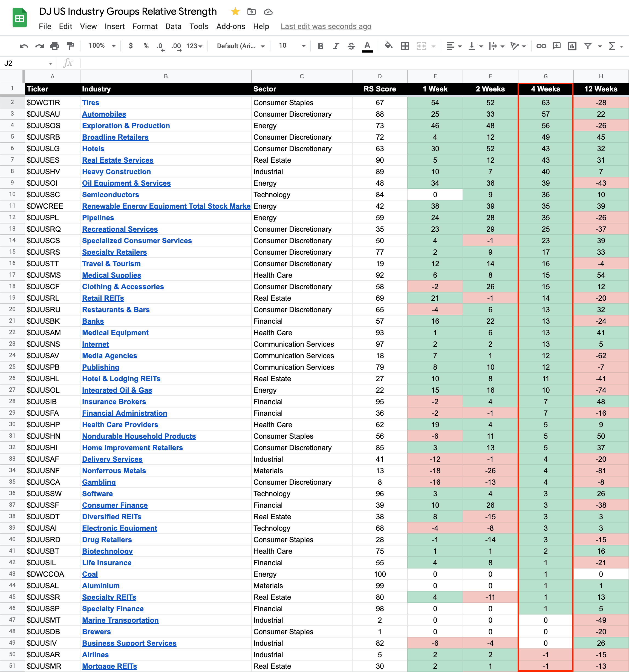Viewport: 629px width, 672px height.
Task: Click 'Last edit was seconds ago'
Action: click(x=326, y=26)
